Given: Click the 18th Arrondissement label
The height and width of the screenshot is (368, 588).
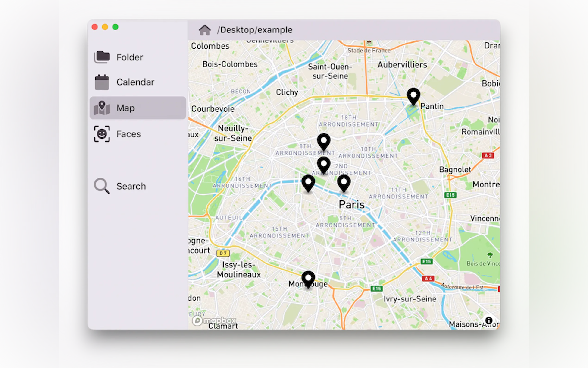Looking at the screenshot, I should pyautogui.click(x=349, y=121).
